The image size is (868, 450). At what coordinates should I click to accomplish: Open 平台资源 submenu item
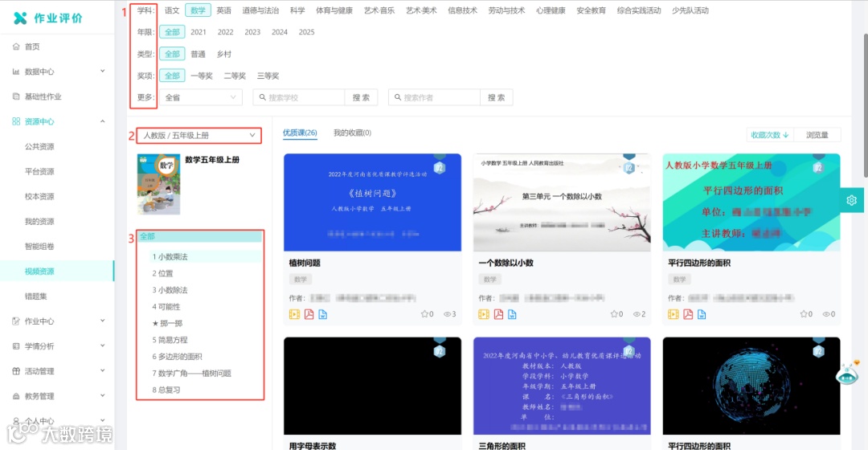click(39, 172)
